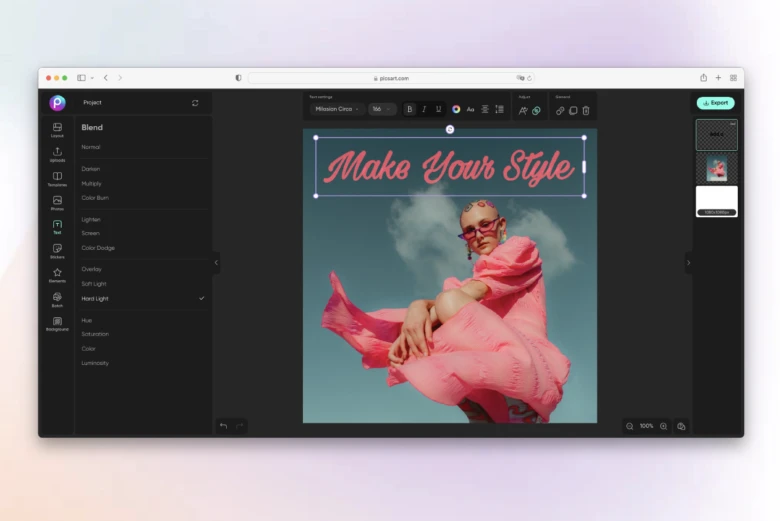This screenshot has height=521, width=780.
Task: Click the rotate handle above text box
Action: [450, 129]
